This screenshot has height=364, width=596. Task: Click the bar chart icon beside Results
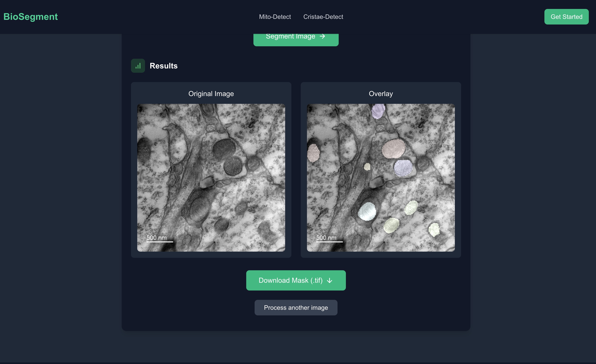tap(138, 66)
